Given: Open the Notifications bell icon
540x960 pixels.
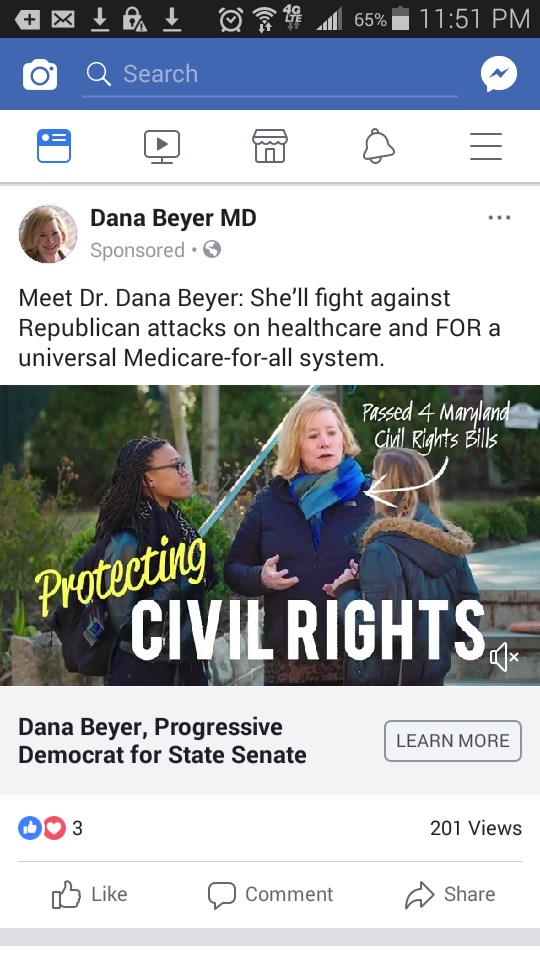Looking at the screenshot, I should [x=378, y=146].
